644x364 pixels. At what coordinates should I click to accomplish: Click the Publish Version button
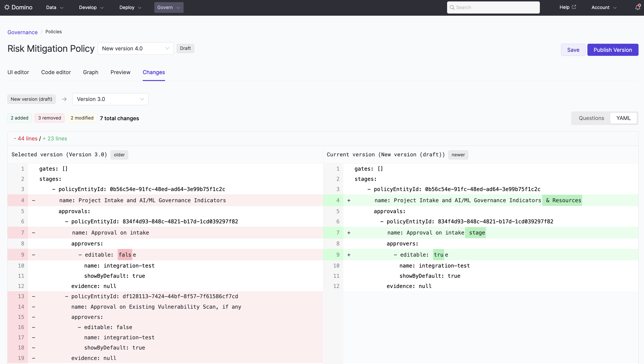click(612, 50)
